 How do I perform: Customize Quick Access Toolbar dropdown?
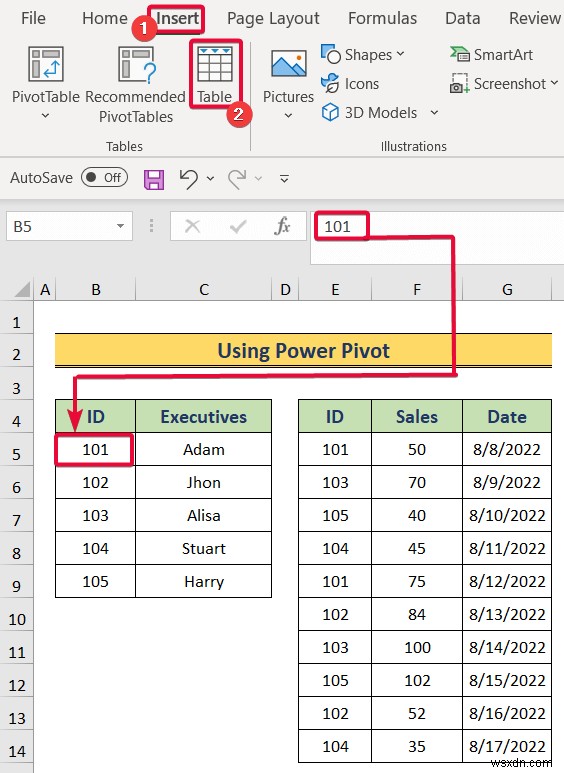click(284, 178)
